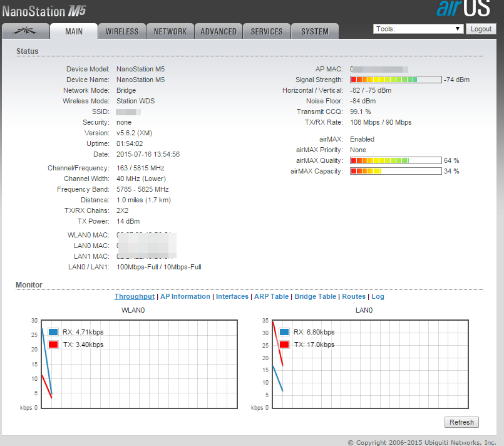Select the Frequency Band value 5785 - 5825 MHz
The height and width of the screenshot is (446, 504).
pos(142,189)
